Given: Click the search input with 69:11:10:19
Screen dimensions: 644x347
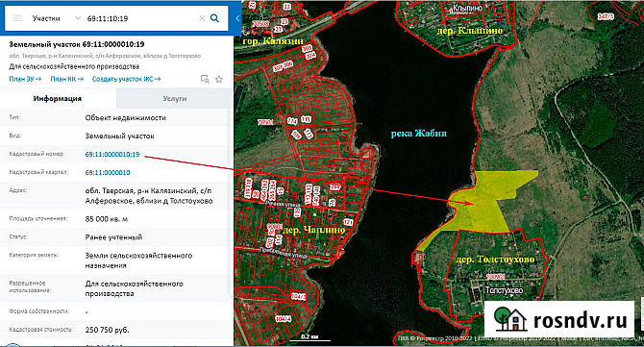Looking at the screenshot, I should pos(139,18).
